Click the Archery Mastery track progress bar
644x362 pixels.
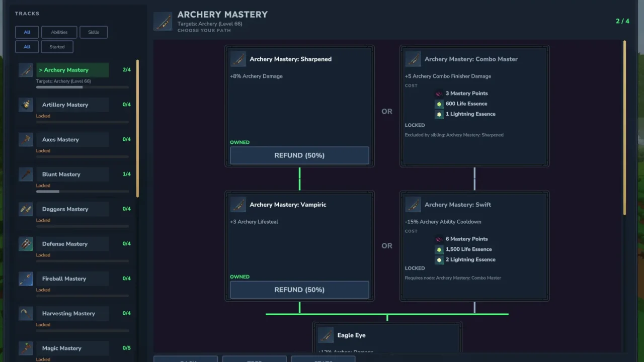pyautogui.click(x=83, y=87)
